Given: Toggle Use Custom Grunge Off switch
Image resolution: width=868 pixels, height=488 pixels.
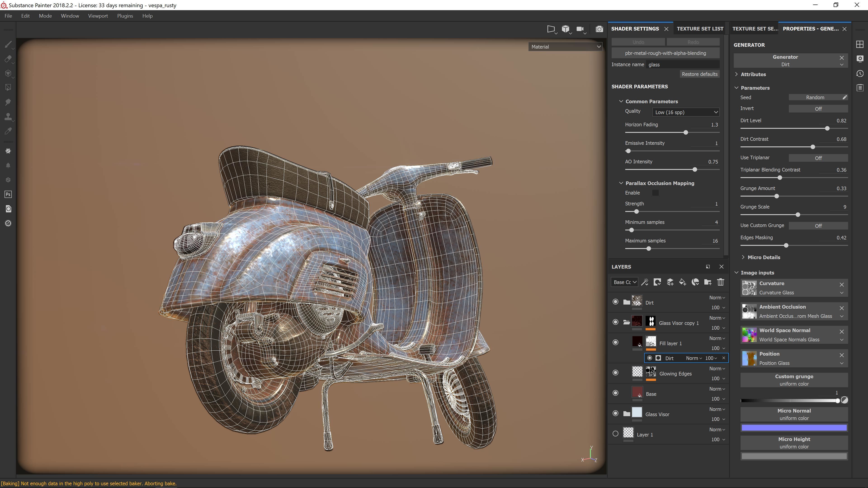Looking at the screenshot, I should [818, 226].
